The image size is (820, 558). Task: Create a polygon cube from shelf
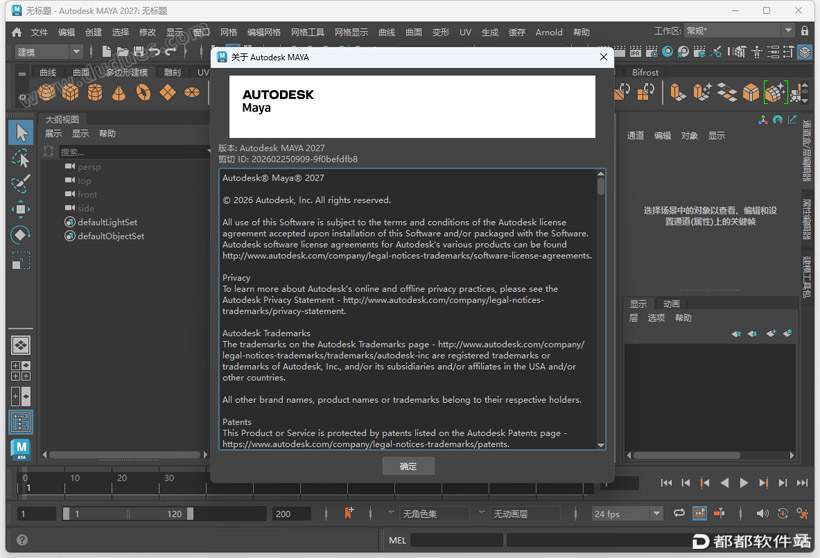[71, 93]
